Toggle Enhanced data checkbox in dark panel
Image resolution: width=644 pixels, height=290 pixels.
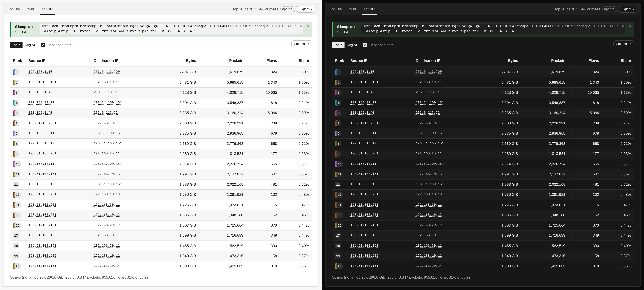(365, 45)
